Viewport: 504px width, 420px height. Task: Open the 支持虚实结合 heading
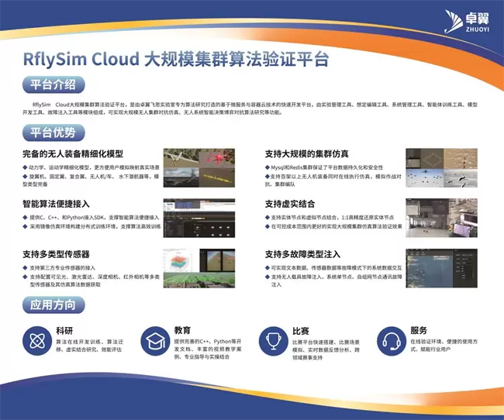(289, 204)
